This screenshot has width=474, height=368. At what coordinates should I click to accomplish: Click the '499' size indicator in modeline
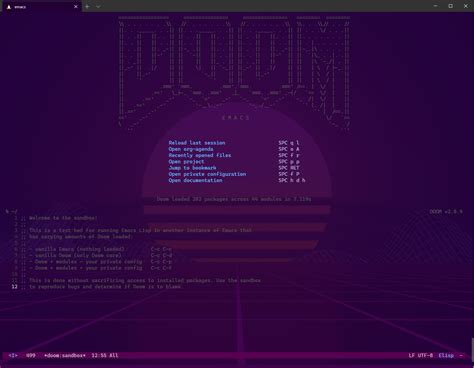[x=31, y=356]
